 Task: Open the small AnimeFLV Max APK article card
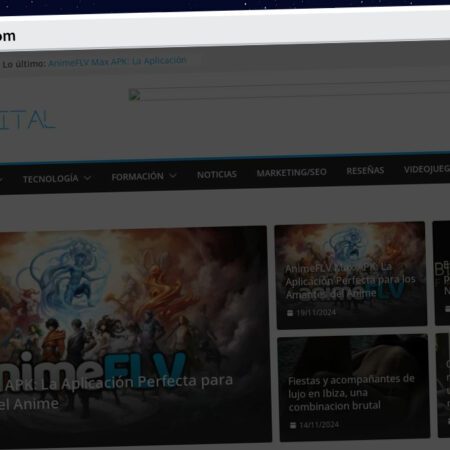pyautogui.click(x=350, y=275)
